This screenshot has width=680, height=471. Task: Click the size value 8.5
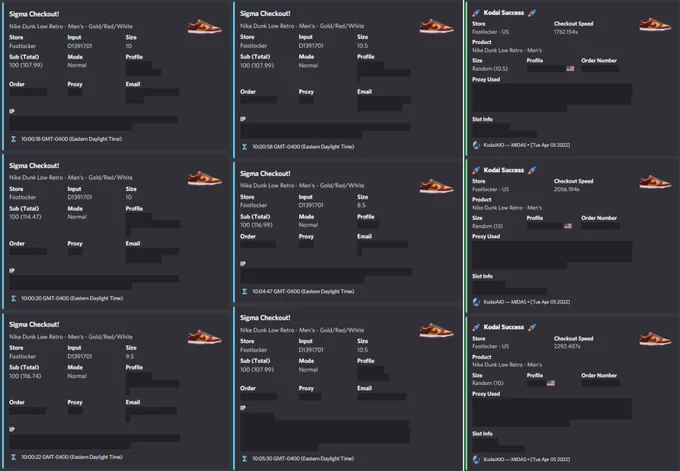[x=362, y=205]
